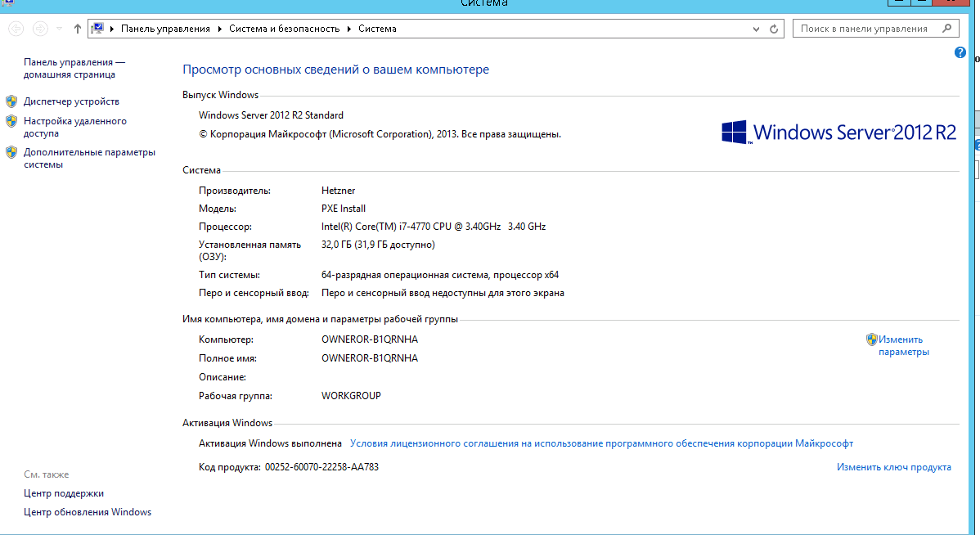
Task: Open help with blue question mark icon
Action: pos(960,52)
